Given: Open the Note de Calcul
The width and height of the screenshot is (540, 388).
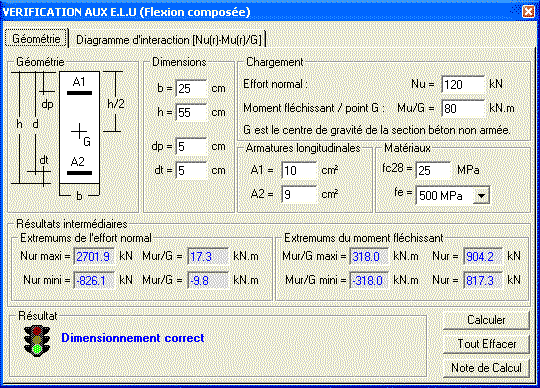Looking at the screenshot, I should pyautogui.click(x=486, y=368).
